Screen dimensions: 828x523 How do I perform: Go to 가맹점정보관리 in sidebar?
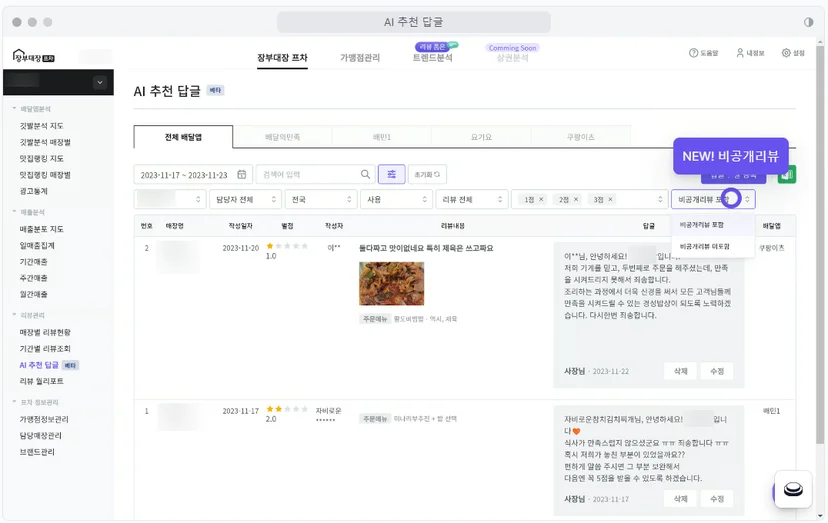[44, 419]
